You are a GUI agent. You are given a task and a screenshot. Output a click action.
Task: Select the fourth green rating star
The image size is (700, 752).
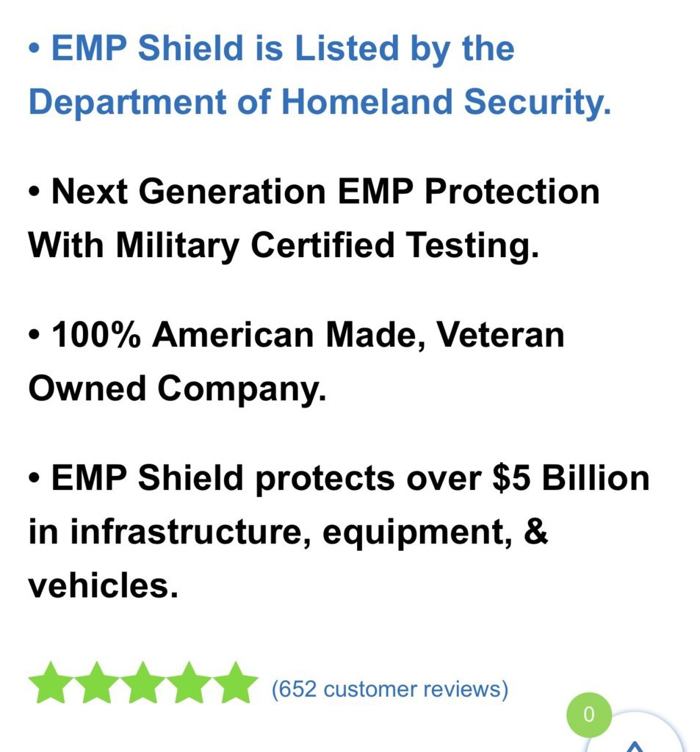pos(190,683)
